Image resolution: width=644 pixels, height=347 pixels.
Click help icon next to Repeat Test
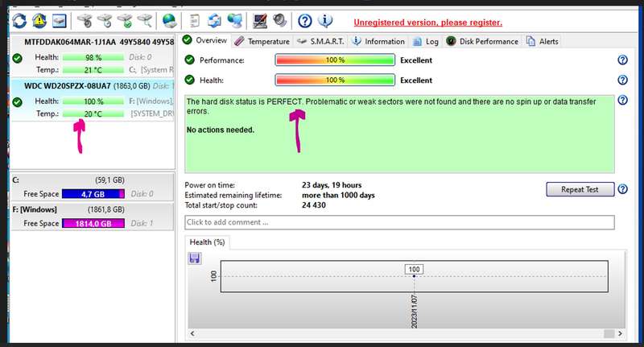[622, 189]
